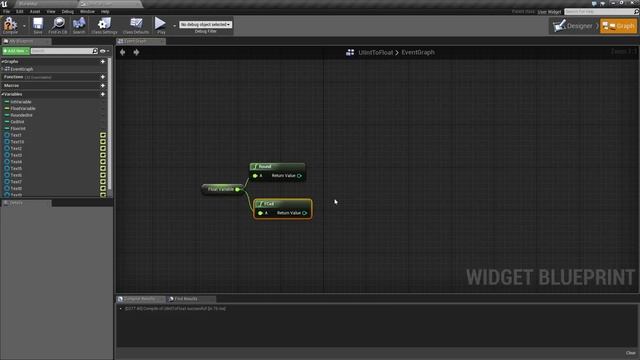The height and width of the screenshot is (360, 640).
Task: Select the Details panel tab
Action: [26, 203]
